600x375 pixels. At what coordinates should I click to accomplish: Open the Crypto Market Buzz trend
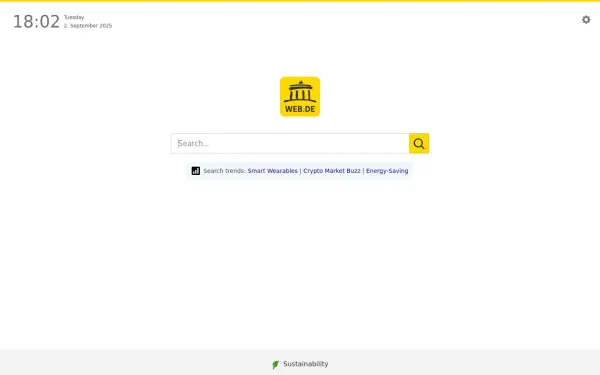pyautogui.click(x=332, y=171)
